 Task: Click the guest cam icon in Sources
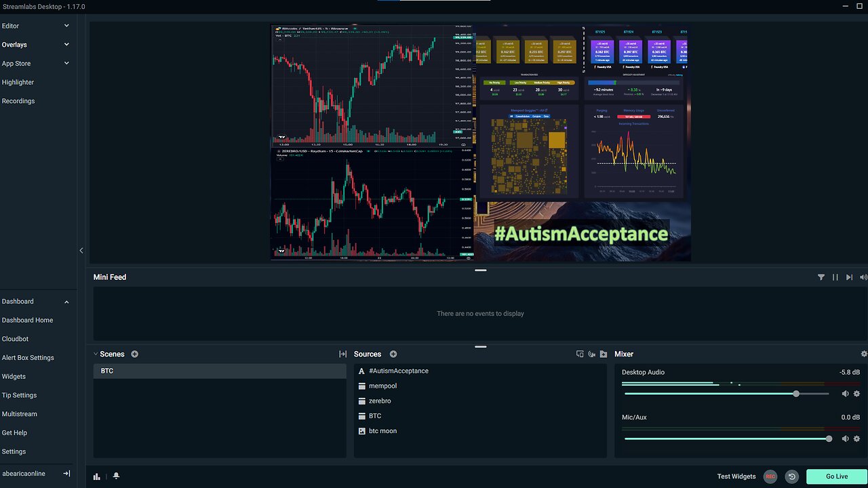592,354
